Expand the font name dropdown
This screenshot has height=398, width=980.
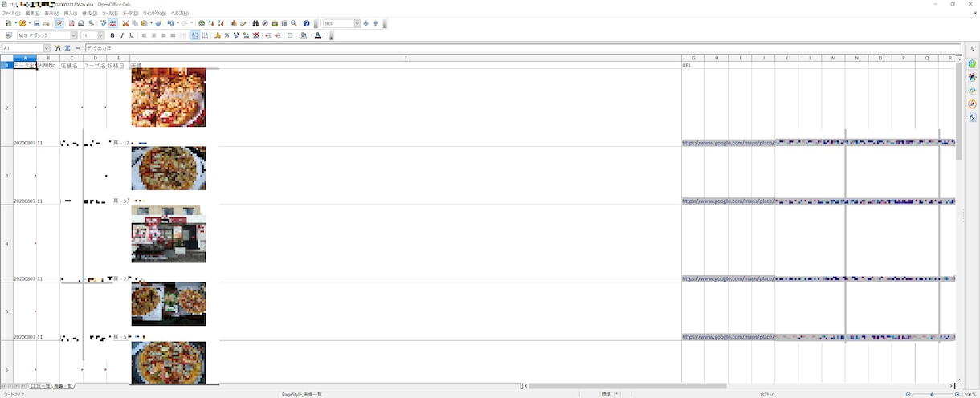tap(74, 35)
